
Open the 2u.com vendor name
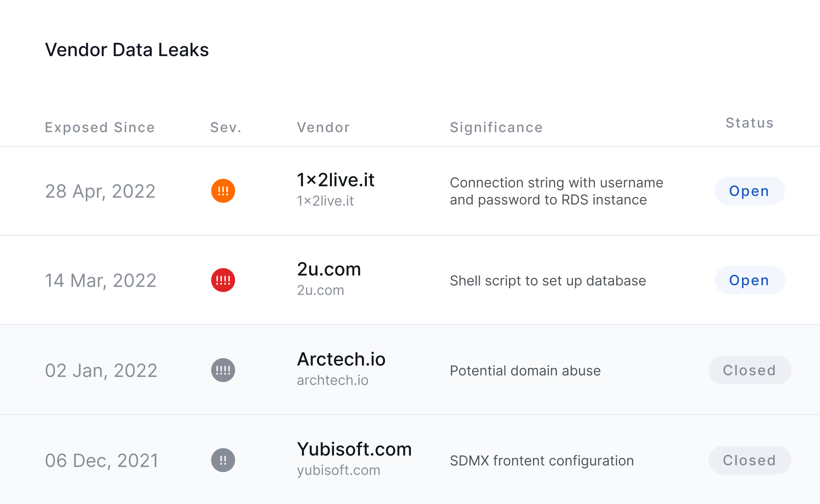point(329,269)
